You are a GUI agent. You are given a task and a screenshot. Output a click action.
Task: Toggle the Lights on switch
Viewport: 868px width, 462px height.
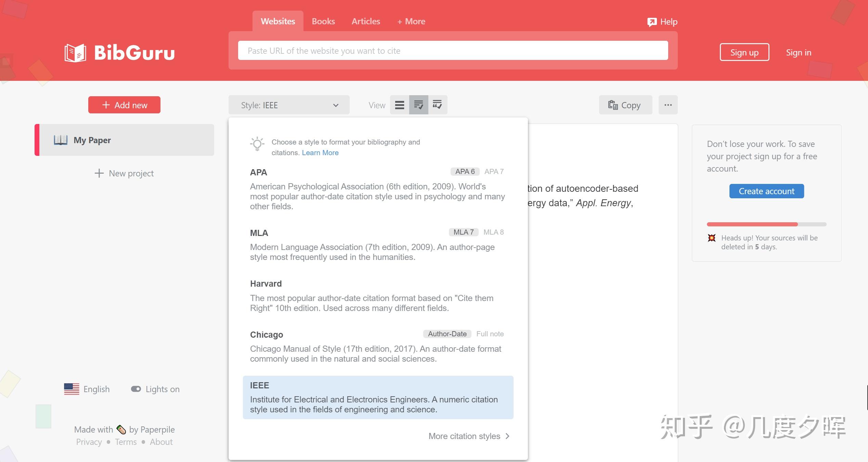[136, 389]
